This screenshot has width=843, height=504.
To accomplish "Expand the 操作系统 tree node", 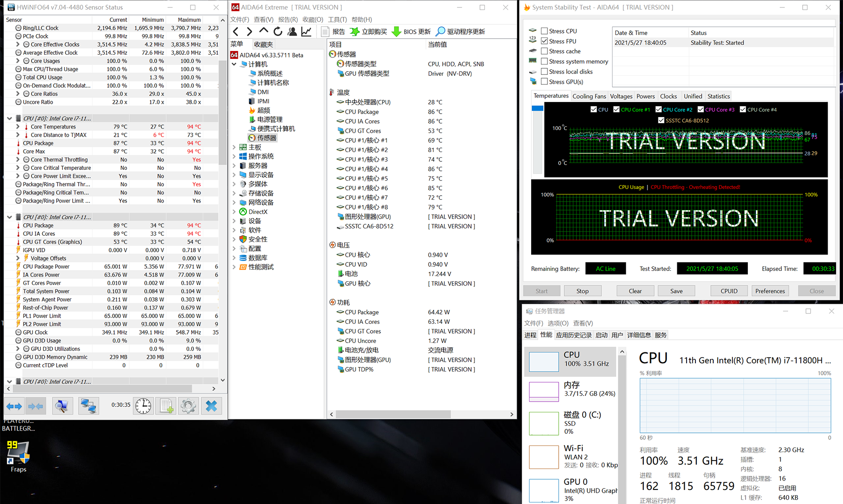I will coord(234,156).
